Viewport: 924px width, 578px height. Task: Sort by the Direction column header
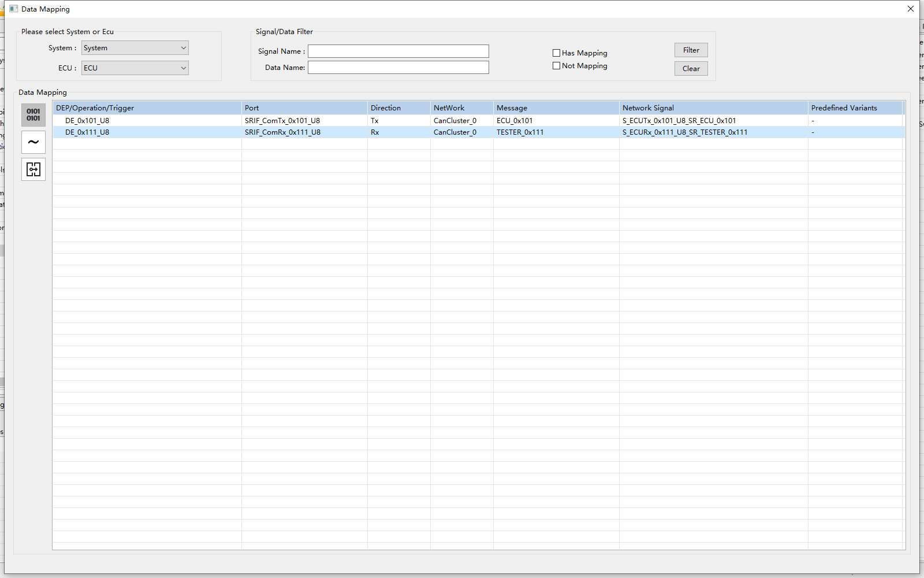pyautogui.click(x=398, y=108)
